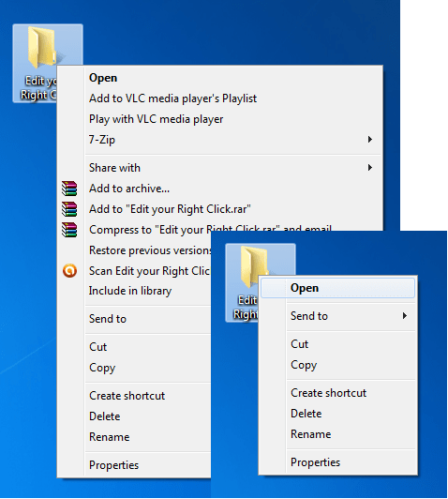Open Send to in the large menu
448x499 pixels.
[x=108, y=319]
